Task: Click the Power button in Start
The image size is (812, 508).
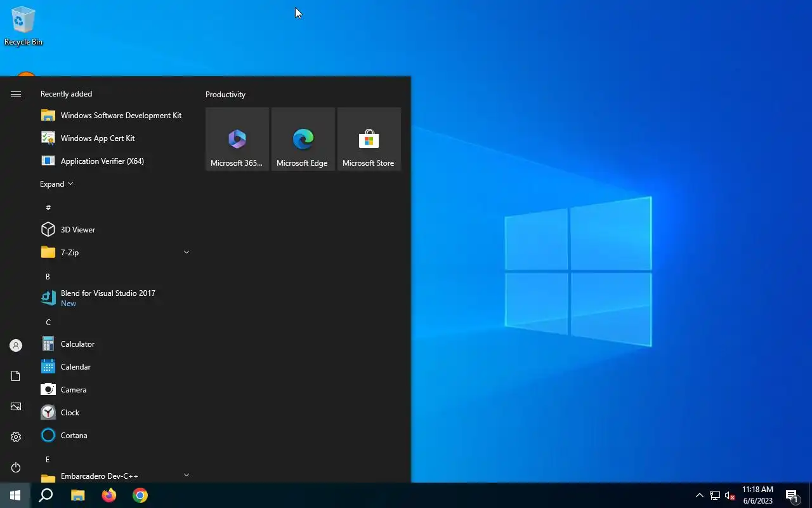Action: coord(16,467)
